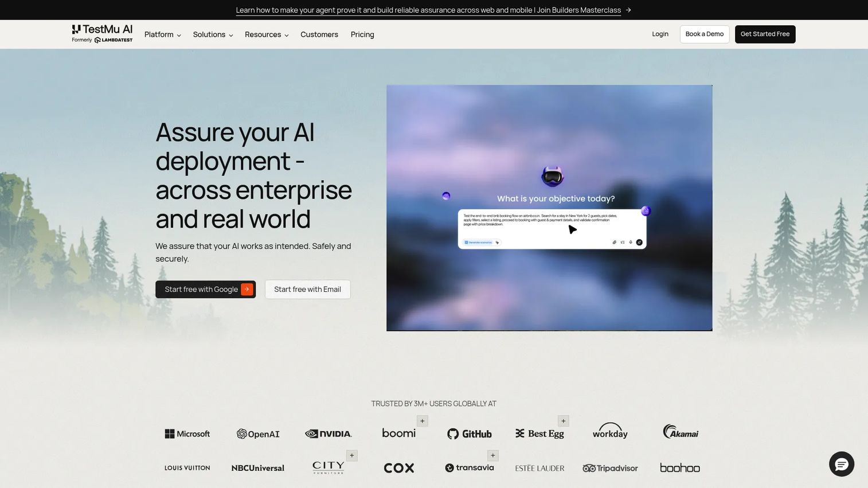Expand the plus icon beside transavia
The width and height of the screenshot is (868, 488).
pos(493,455)
